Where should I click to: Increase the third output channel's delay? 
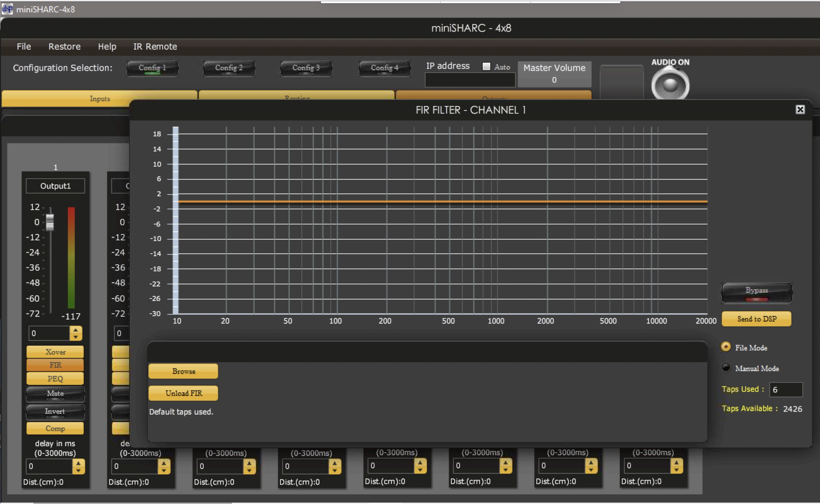249,463
